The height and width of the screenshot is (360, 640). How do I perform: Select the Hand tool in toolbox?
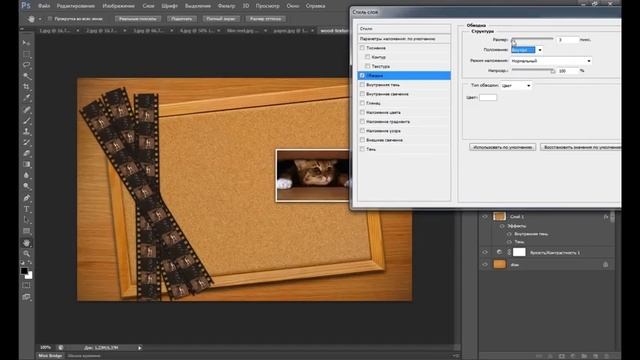[x=27, y=243]
